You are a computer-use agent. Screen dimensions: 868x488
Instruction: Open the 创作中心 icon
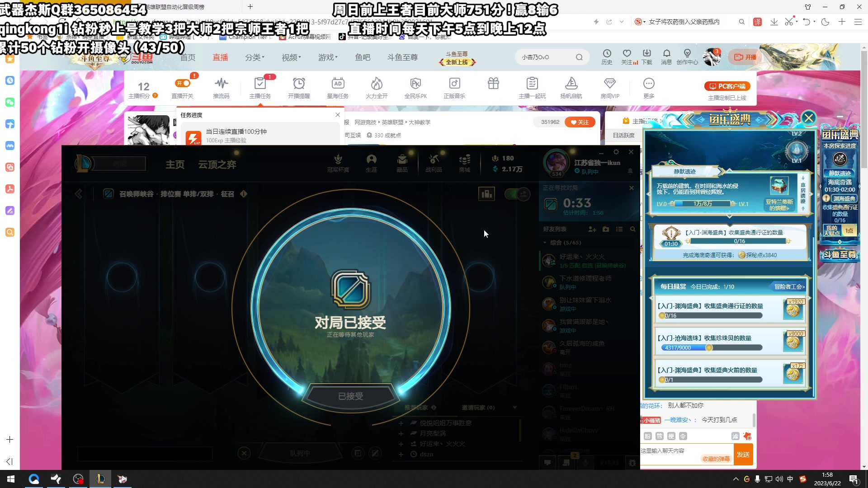coord(687,57)
